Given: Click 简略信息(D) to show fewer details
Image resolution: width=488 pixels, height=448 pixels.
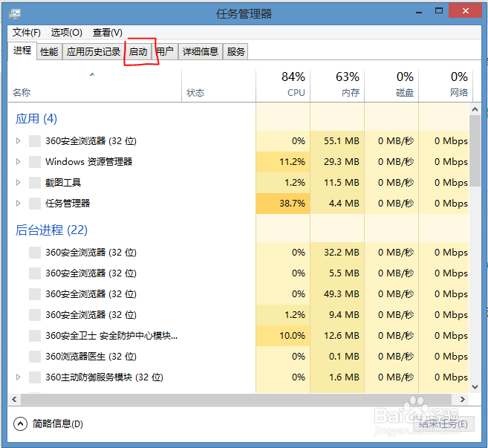Looking at the screenshot, I should 58,424.
